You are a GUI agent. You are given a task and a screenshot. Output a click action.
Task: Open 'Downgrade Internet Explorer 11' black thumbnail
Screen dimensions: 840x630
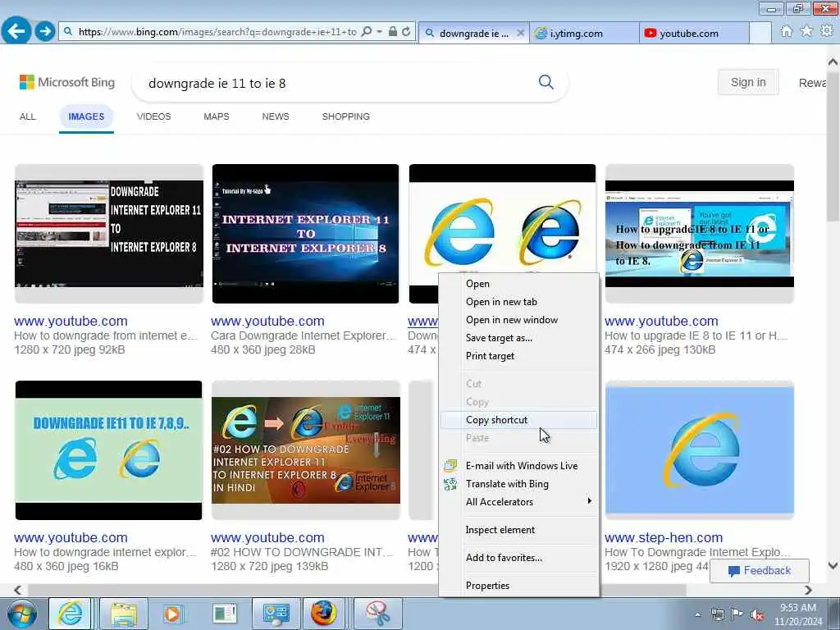click(109, 234)
